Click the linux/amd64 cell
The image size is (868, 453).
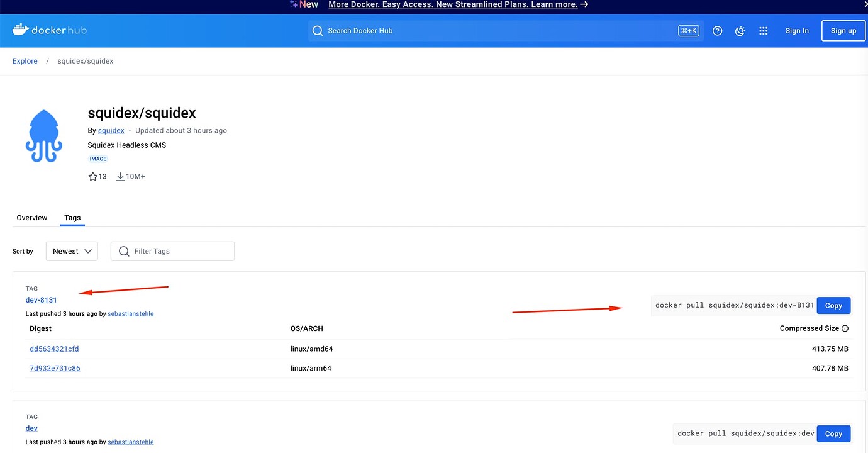coord(311,349)
